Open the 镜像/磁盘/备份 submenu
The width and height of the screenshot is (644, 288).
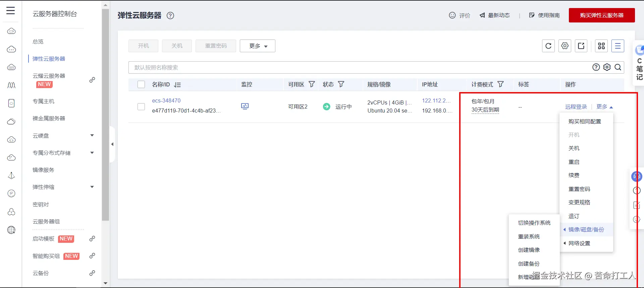[x=586, y=230]
